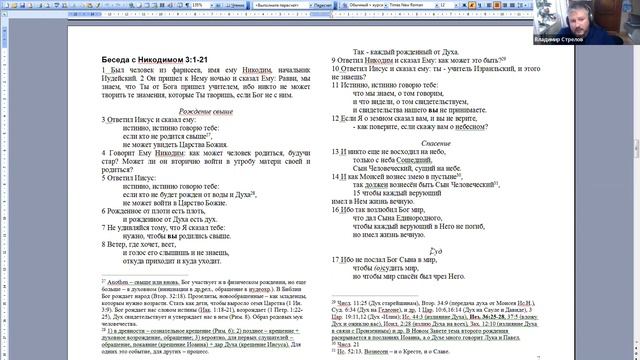Screen dimensions: 640x360
Task: Align paragraph text to the right
Action: (x=505, y=5)
